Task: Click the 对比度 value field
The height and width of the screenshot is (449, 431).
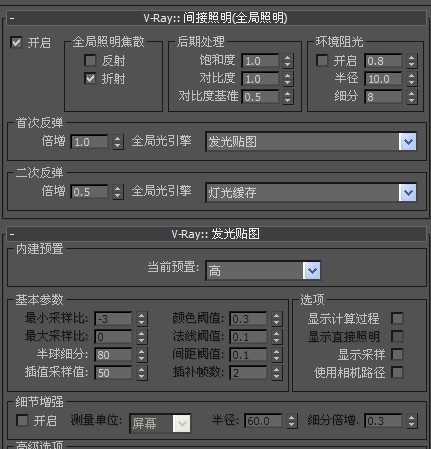Action: [x=260, y=79]
